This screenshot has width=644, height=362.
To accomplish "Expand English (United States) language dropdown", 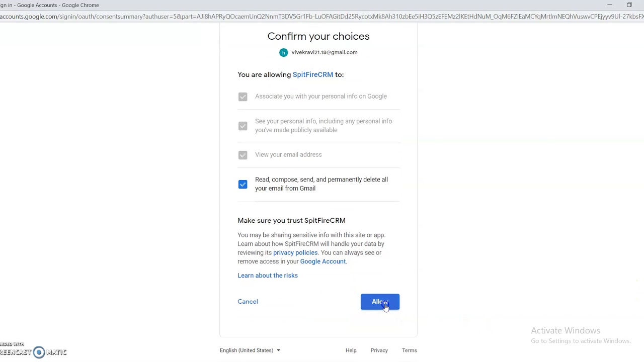I will click(250, 350).
